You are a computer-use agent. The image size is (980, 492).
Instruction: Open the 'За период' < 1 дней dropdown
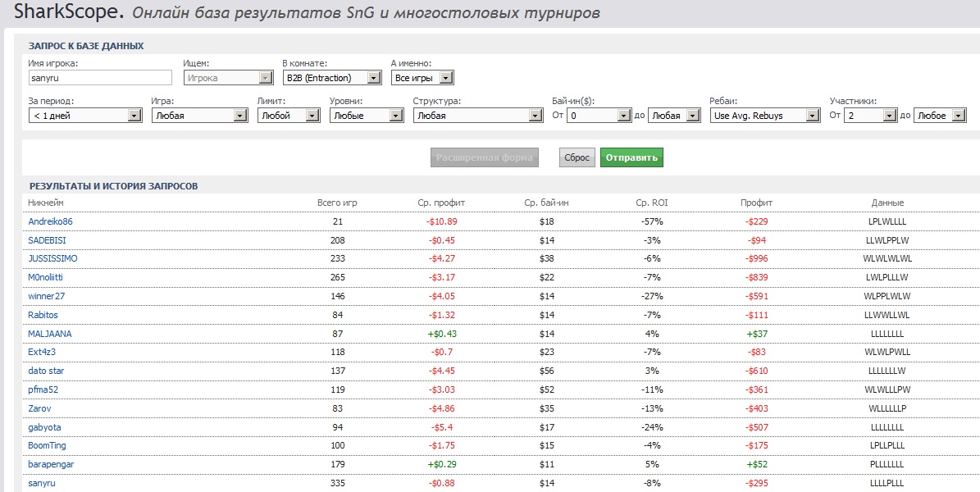click(x=86, y=116)
